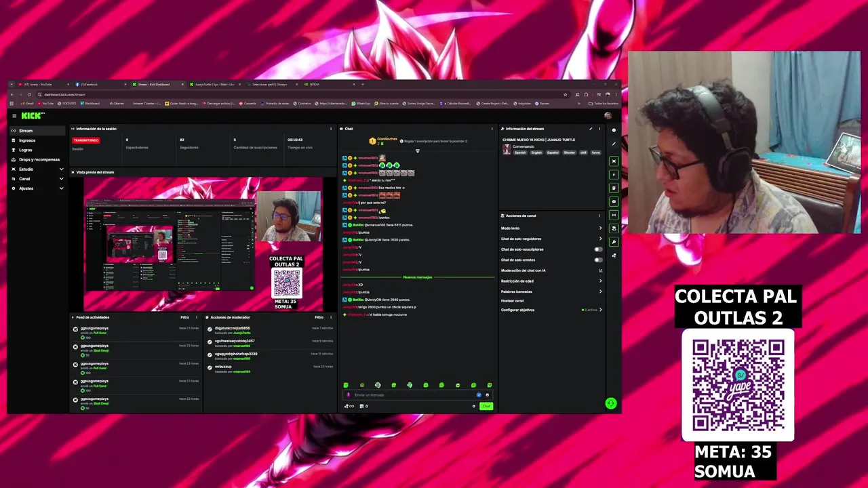Expand Palabras baneadas option
This screenshot has height=488, width=868.
[551, 291]
